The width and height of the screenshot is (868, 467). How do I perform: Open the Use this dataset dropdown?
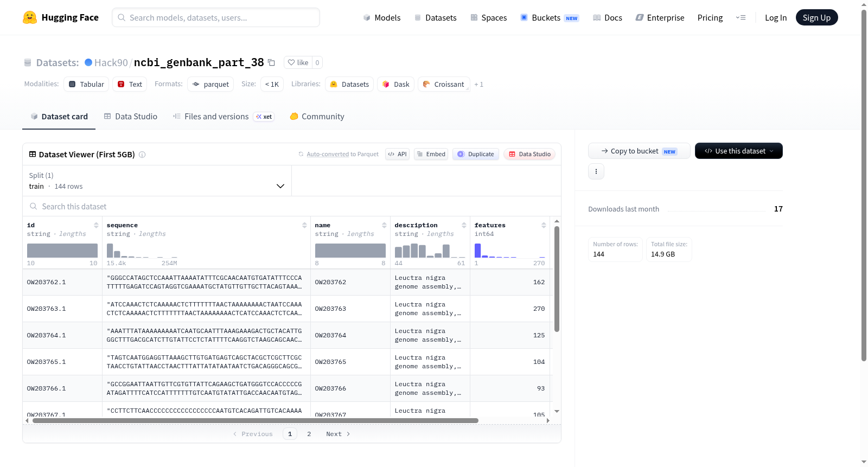(739, 151)
